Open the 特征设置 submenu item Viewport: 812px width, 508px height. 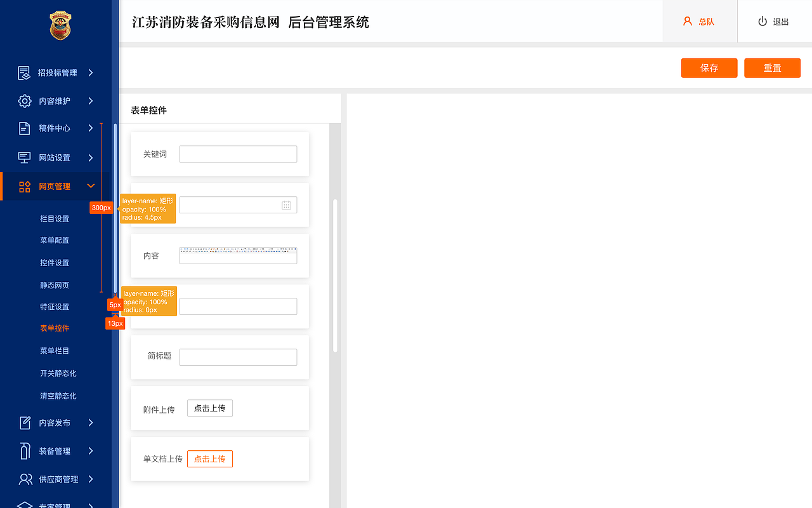click(55, 307)
